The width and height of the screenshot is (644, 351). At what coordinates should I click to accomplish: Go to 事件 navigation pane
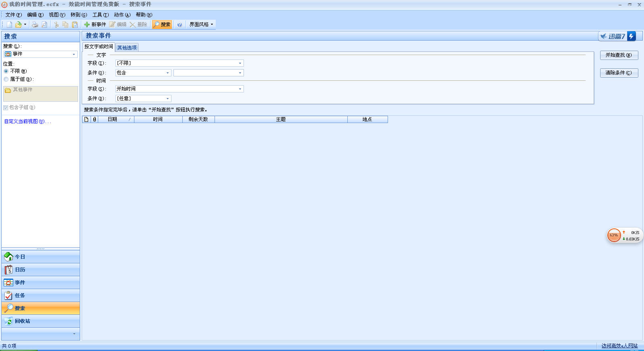(x=41, y=283)
